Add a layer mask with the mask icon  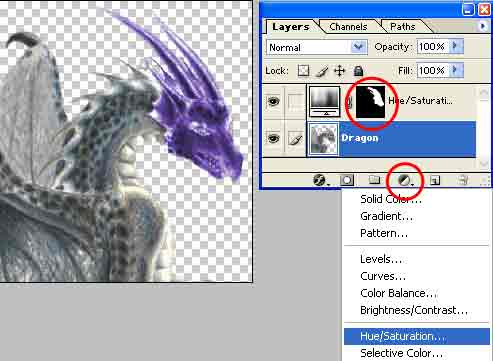[x=347, y=180]
